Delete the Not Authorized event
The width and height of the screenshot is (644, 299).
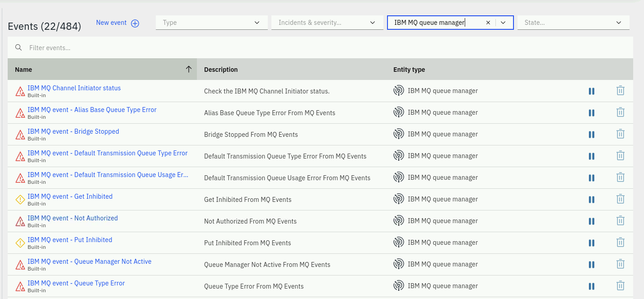click(x=621, y=221)
